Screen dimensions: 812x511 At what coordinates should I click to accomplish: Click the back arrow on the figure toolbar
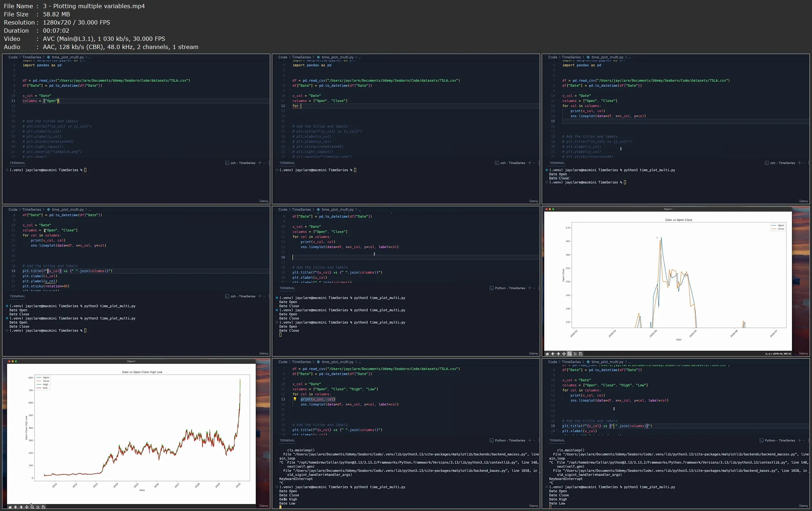[x=552, y=354]
